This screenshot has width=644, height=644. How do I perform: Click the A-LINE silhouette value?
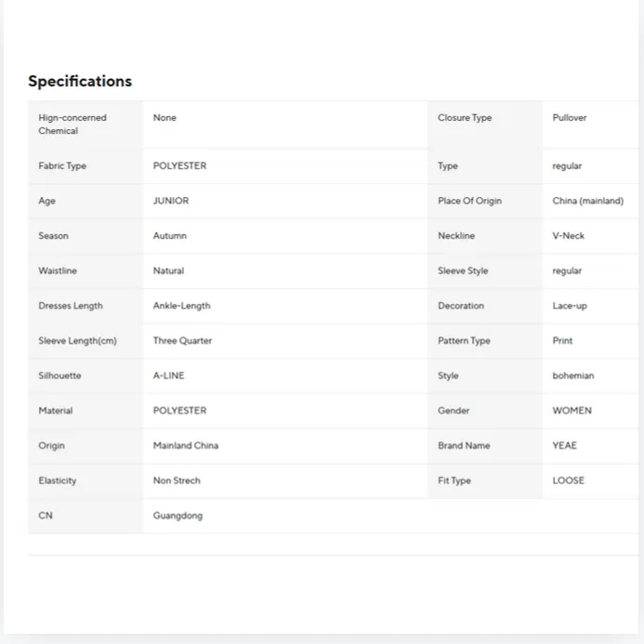click(169, 375)
